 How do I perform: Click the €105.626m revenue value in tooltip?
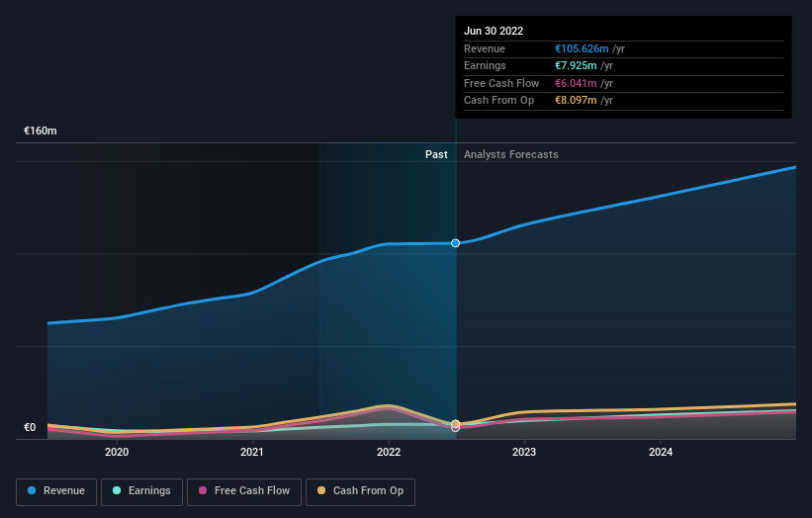[x=582, y=48]
